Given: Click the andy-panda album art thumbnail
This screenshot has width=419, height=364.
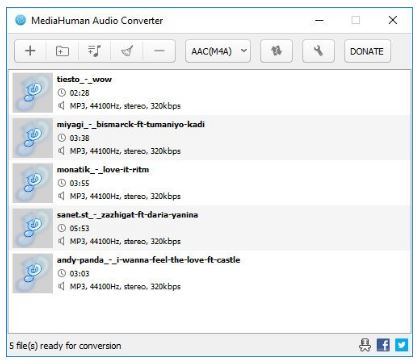Looking at the screenshot, I should [x=33, y=273].
